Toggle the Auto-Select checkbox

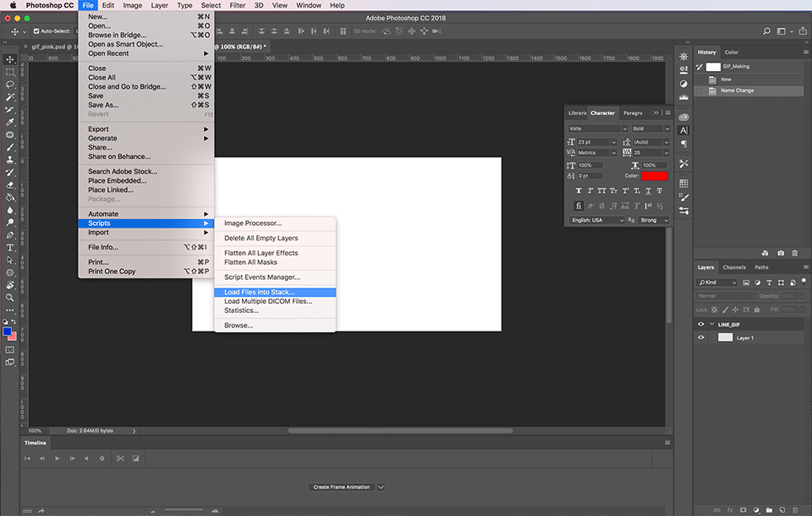click(36, 31)
